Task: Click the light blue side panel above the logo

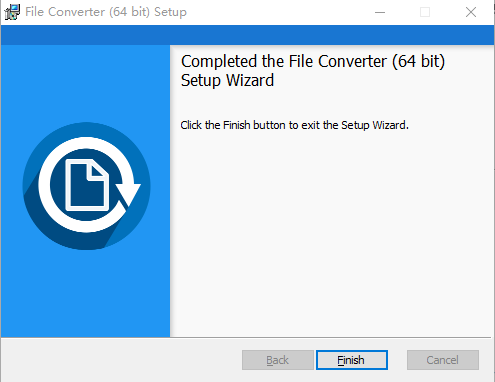Action: [x=85, y=83]
